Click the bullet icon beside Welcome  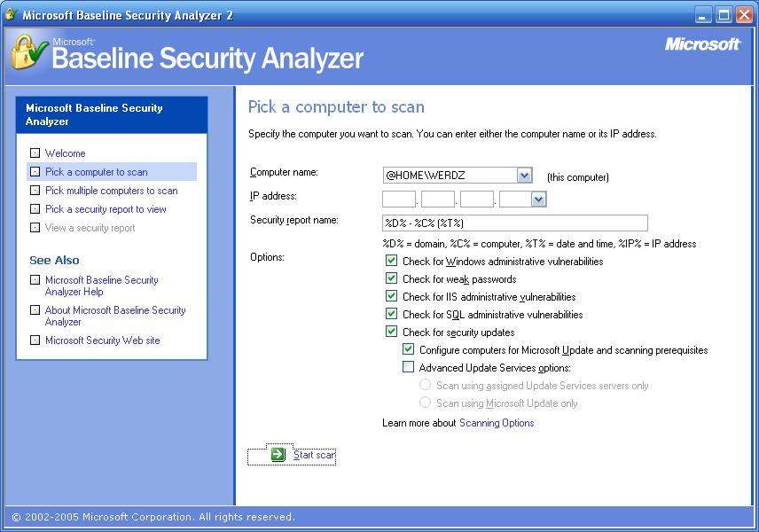click(x=35, y=153)
